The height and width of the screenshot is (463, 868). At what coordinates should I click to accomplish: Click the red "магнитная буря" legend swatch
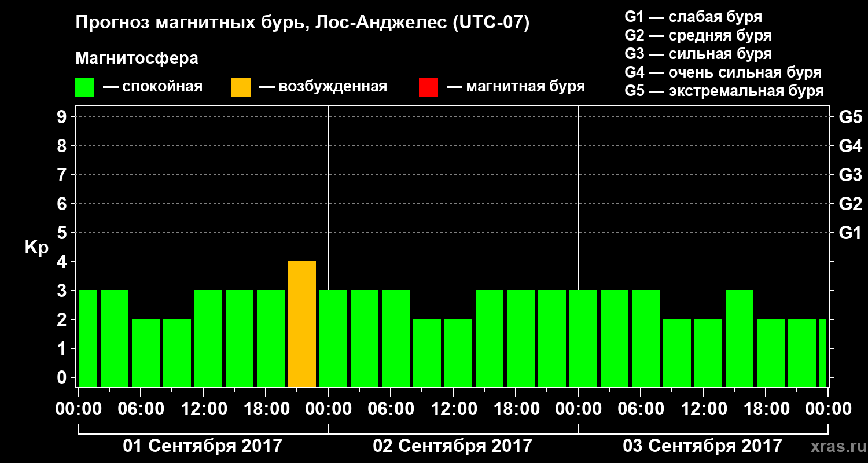[428, 87]
